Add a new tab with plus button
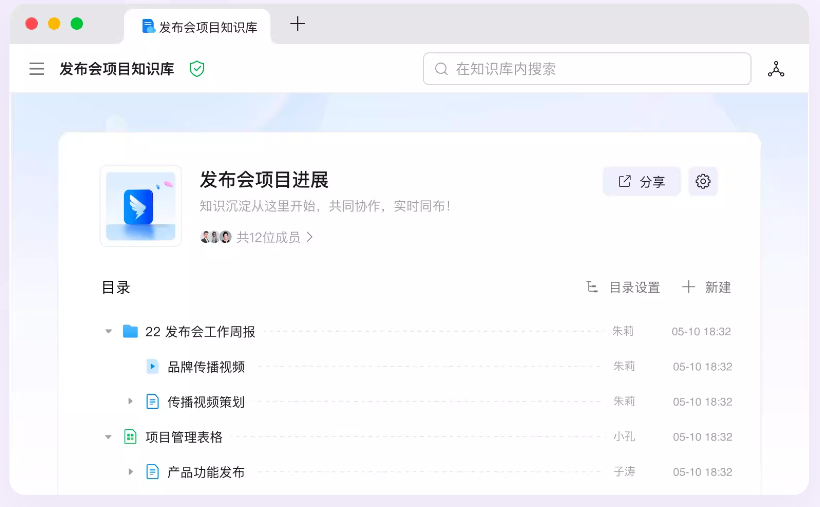 (298, 24)
